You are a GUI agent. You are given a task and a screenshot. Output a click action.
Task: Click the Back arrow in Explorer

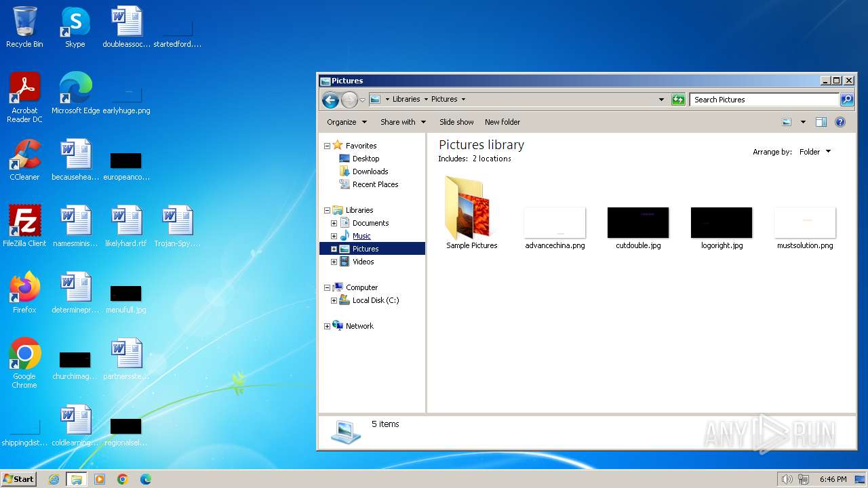[x=330, y=100]
